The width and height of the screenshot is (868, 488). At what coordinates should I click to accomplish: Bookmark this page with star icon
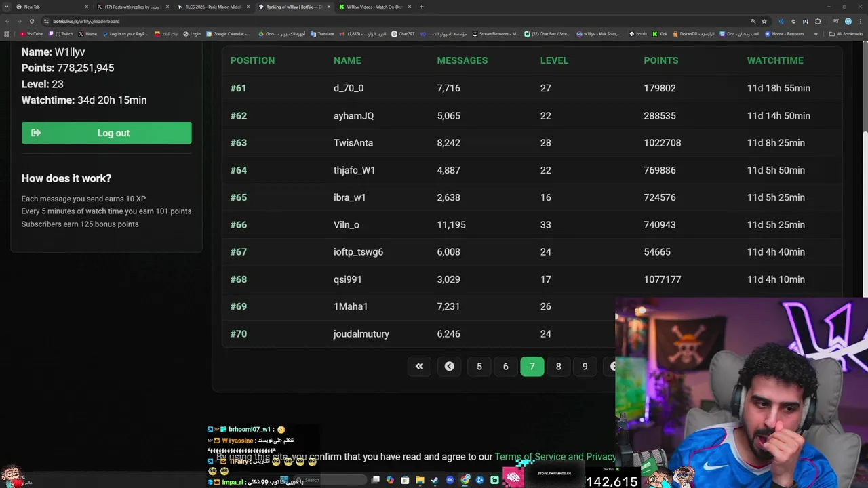[764, 21]
